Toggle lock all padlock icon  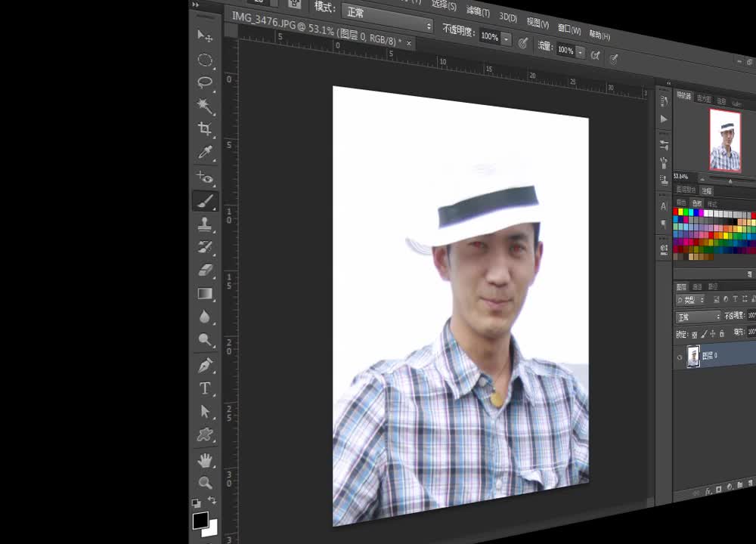(722, 333)
